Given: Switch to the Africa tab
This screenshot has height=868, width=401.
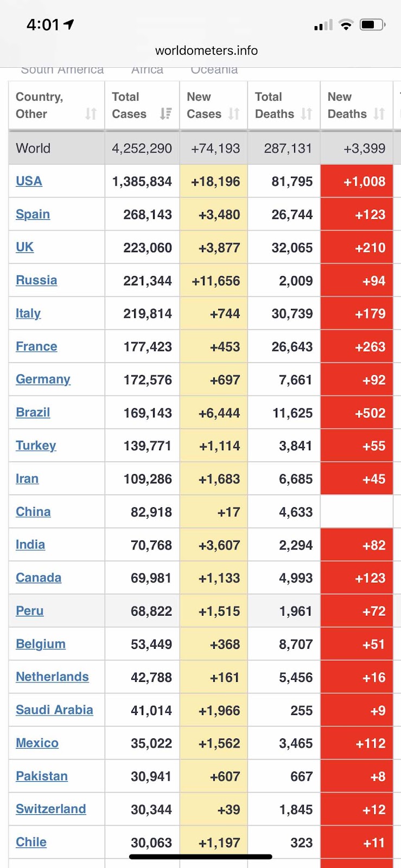Looking at the screenshot, I should [147, 70].
